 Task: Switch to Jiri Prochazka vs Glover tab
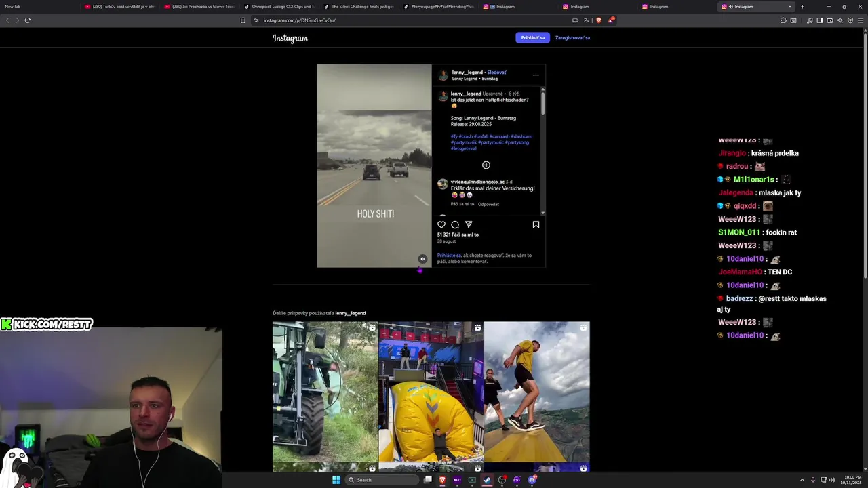click(x=199, y=7)
